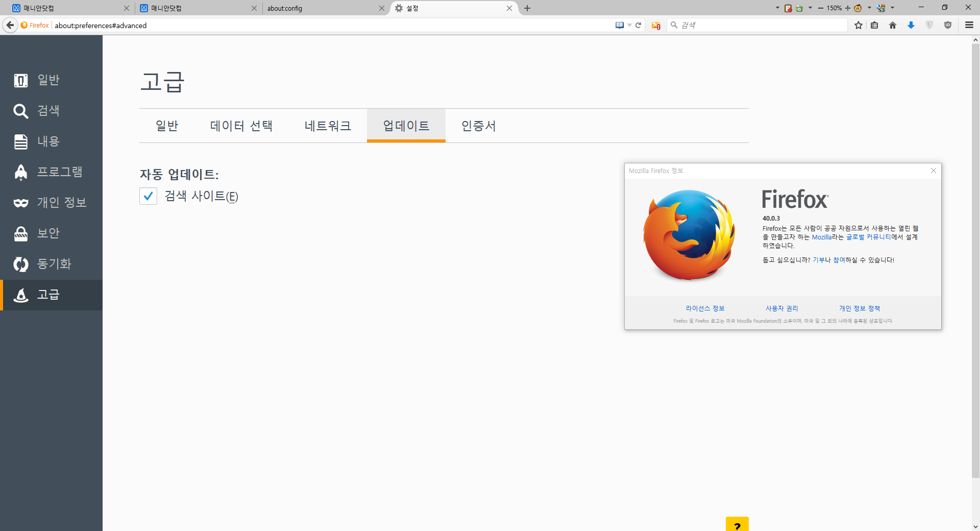Close the Mozilla Firefox 정보 dialog
The height and width of the screenshot is (531, 980).
click(934, 171)
